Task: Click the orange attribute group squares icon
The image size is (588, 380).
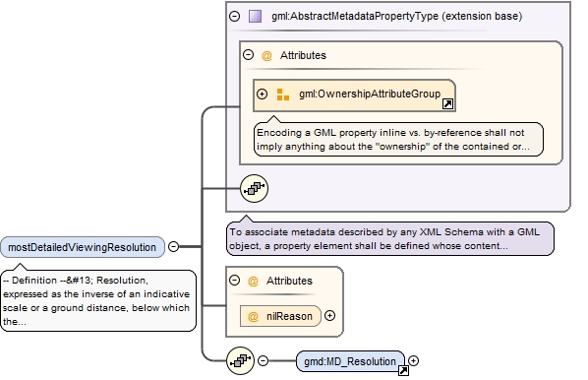Action: pos(283,95)
